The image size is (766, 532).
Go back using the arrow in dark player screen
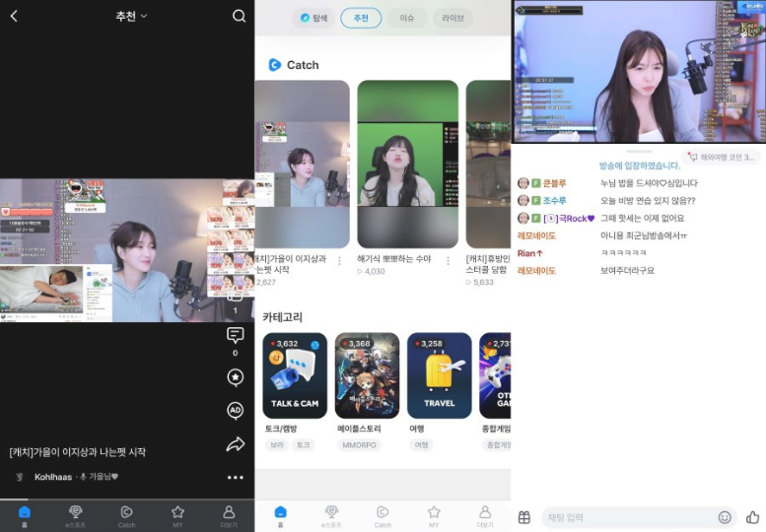(14, 16)
